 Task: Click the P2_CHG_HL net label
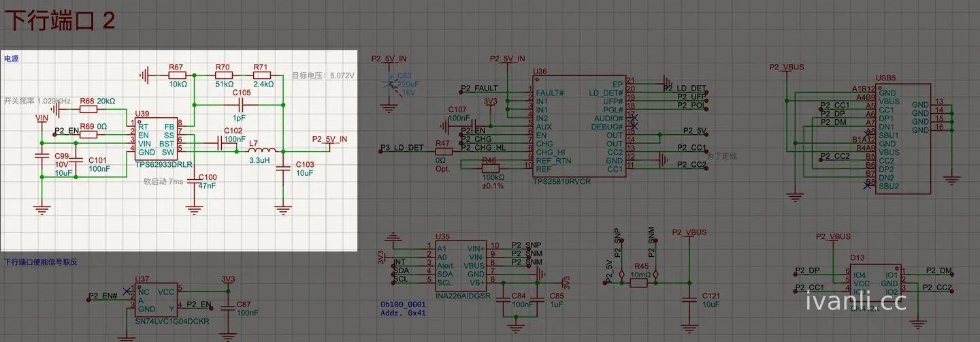coord(483,147)
